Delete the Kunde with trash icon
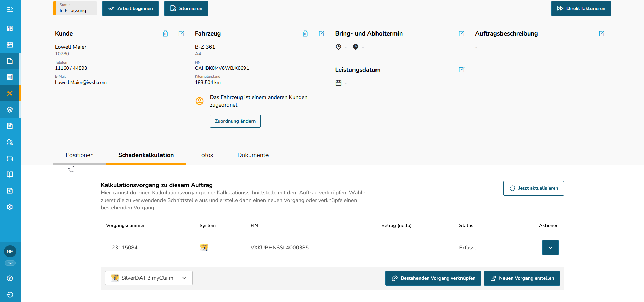Viewport: 644px width, 302px height. [x=165, y=33]
